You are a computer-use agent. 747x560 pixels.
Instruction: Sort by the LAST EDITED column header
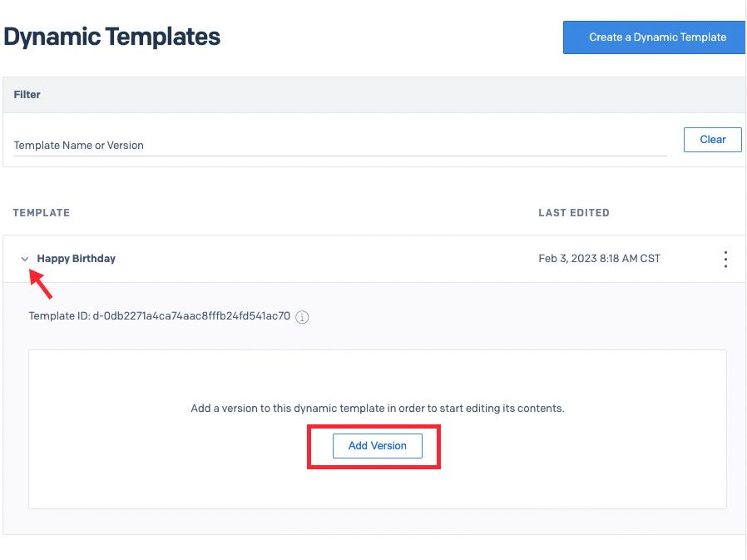tap(574, 213)
